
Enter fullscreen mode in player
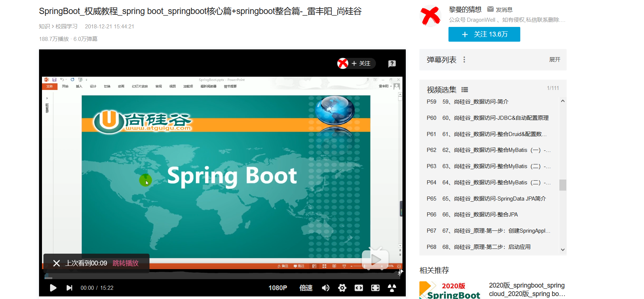pos(375,288)
